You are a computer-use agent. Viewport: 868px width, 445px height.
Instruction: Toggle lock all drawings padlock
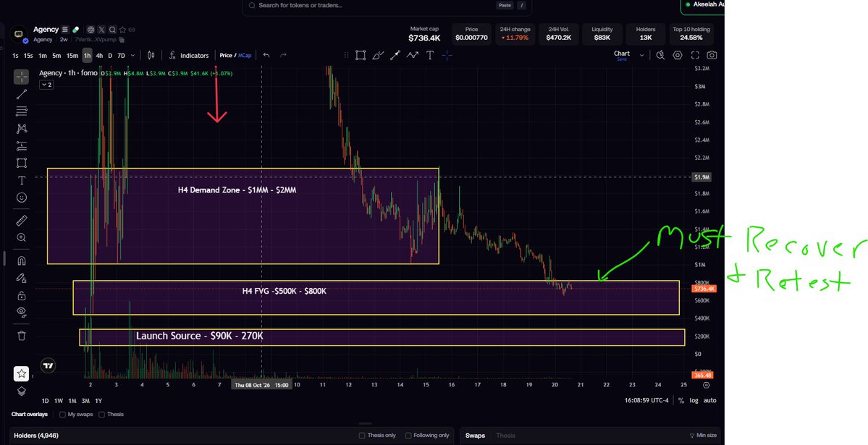click(x=22, y=295)
